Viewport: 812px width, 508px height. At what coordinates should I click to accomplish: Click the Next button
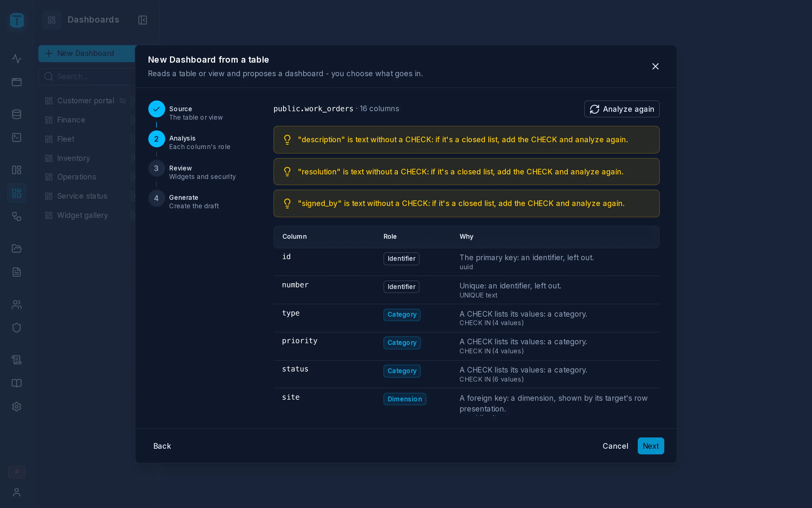tap(651, 446)
